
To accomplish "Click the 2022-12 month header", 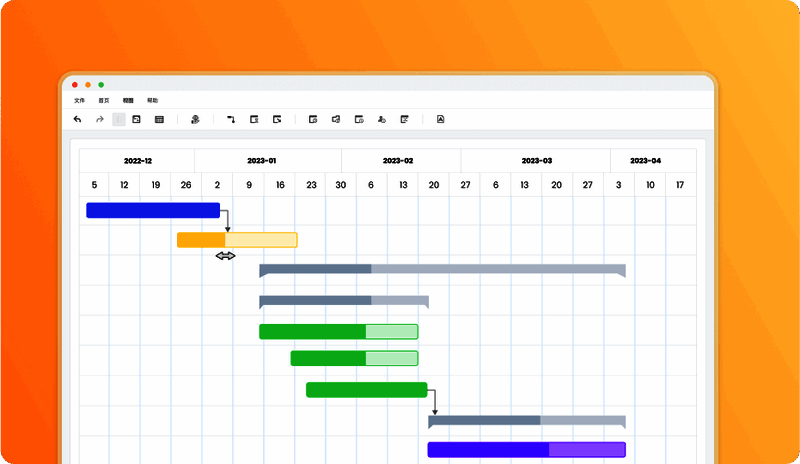I will click(x=137, y=161).
